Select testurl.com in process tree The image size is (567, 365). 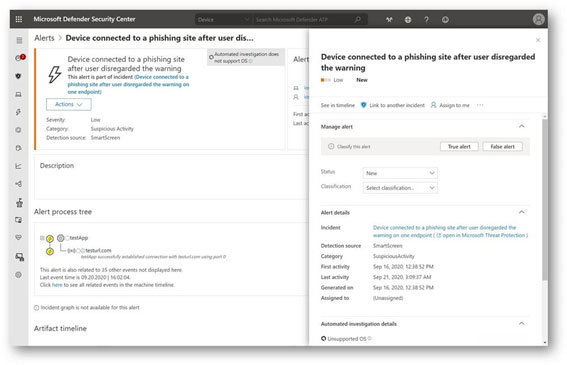click(98, 250)
